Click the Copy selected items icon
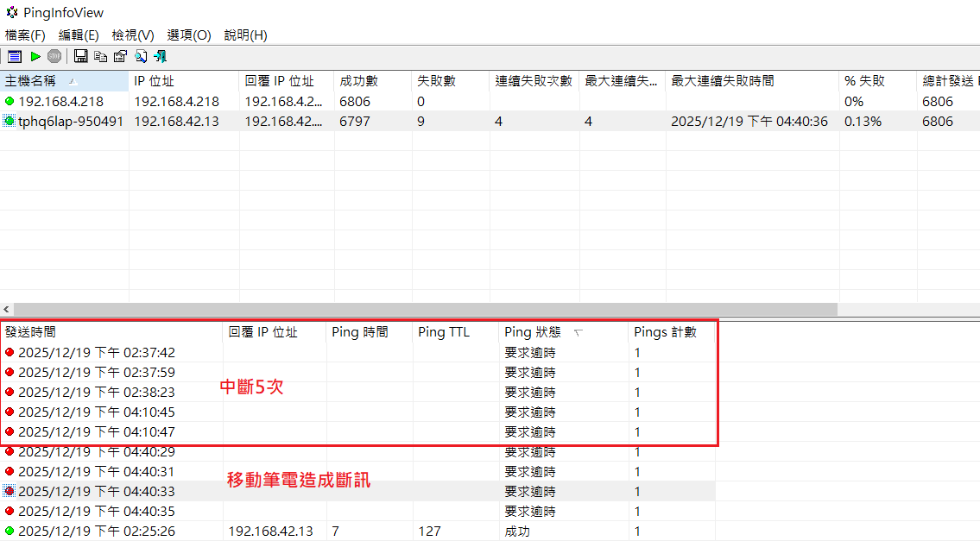The image size is (980, 541). [101, 57]
